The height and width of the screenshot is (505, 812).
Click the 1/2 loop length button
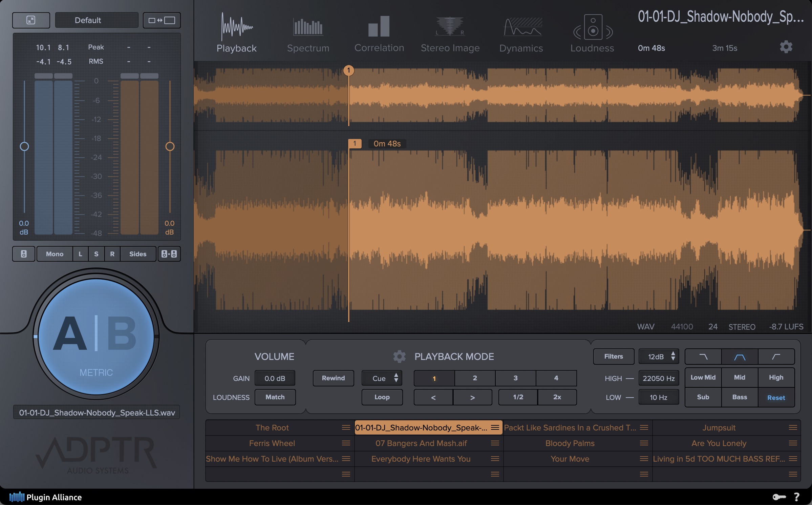pyautogui.click(x=518, y=397)
